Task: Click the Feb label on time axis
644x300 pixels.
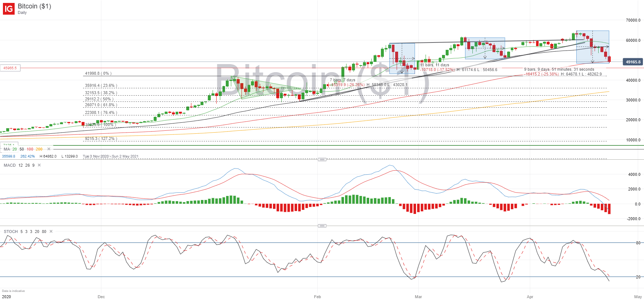Action: 317,297
